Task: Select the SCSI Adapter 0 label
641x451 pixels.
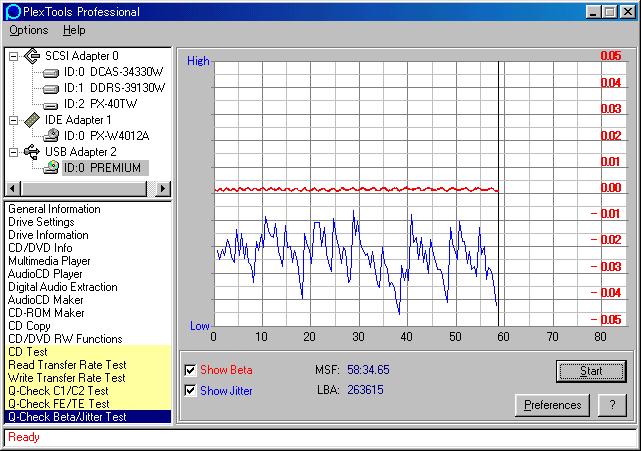Action: tap(82, 56)
